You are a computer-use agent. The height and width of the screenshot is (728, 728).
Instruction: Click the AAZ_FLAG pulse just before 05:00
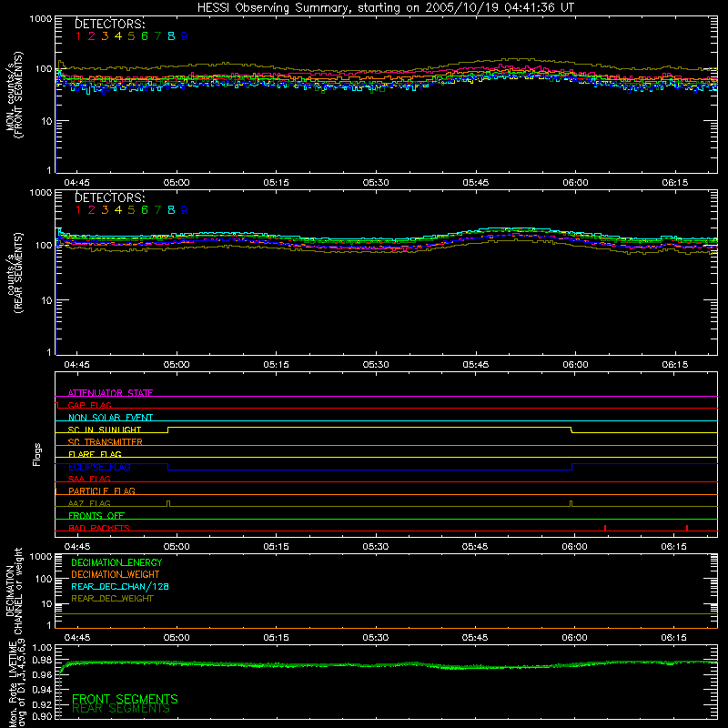(168, 504)
